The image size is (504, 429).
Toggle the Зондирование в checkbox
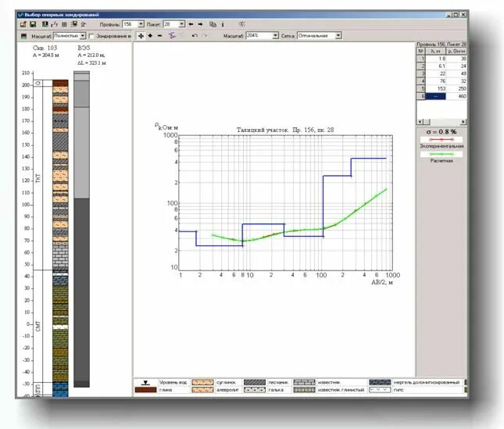coord(91,36)
